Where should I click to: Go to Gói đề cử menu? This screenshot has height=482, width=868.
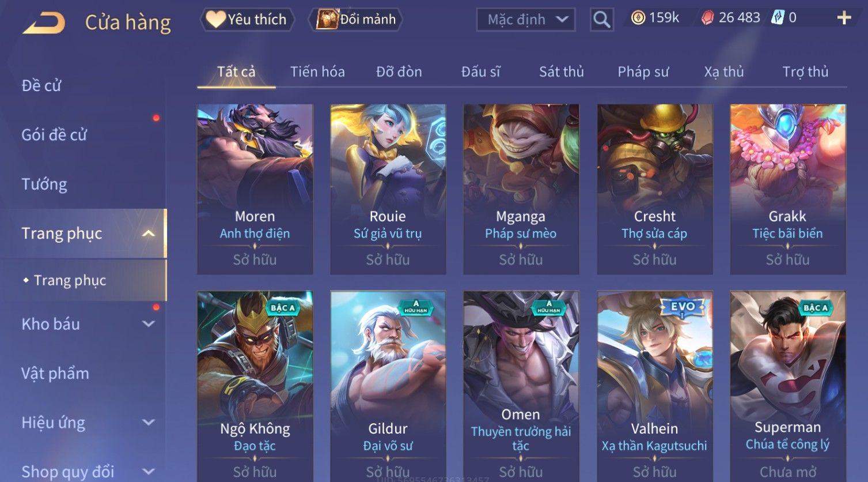(x=54, y=135)
